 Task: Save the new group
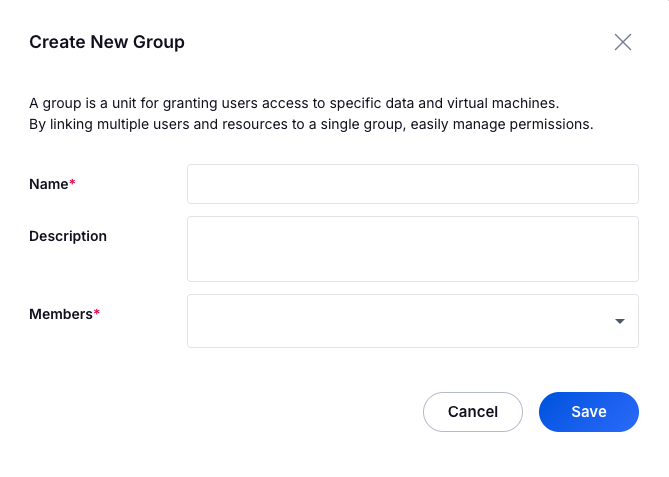588,412
